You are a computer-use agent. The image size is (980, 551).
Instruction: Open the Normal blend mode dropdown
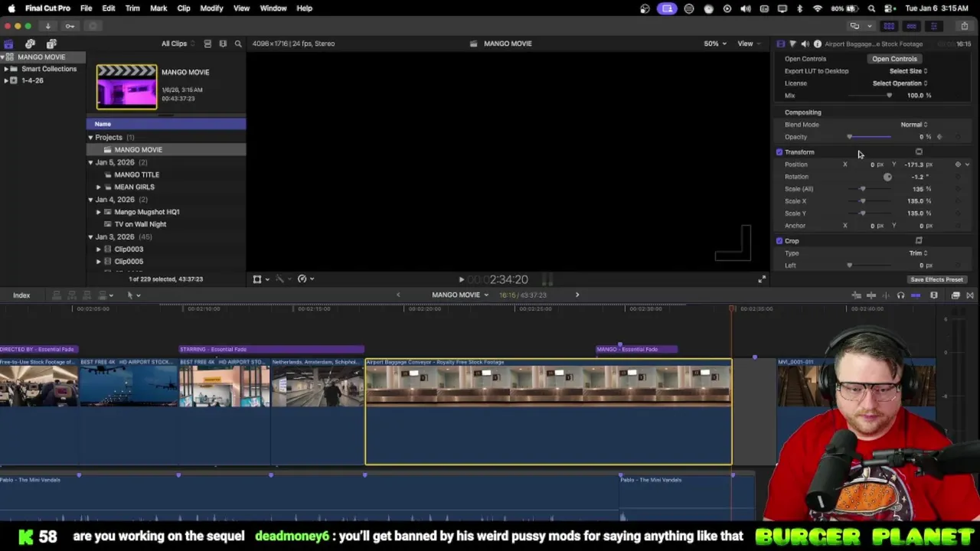coord(913,125)
